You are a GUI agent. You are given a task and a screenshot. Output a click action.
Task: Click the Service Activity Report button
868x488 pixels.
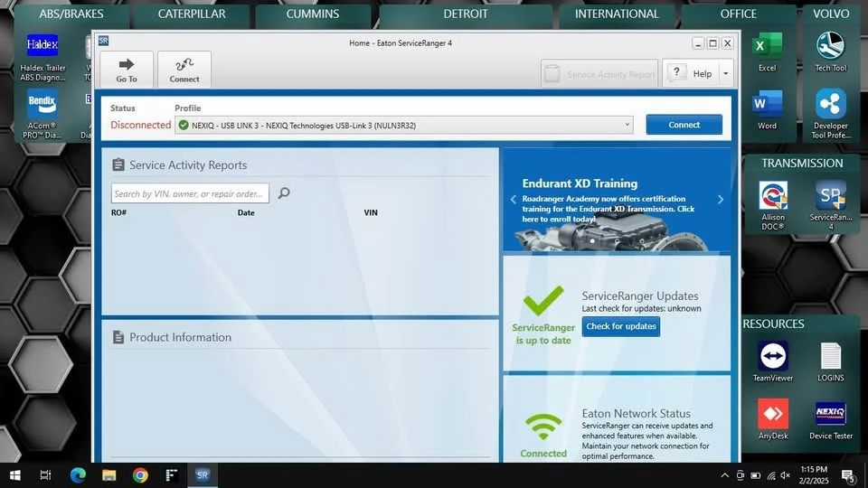pyautogui.click(x=599, y=73)
